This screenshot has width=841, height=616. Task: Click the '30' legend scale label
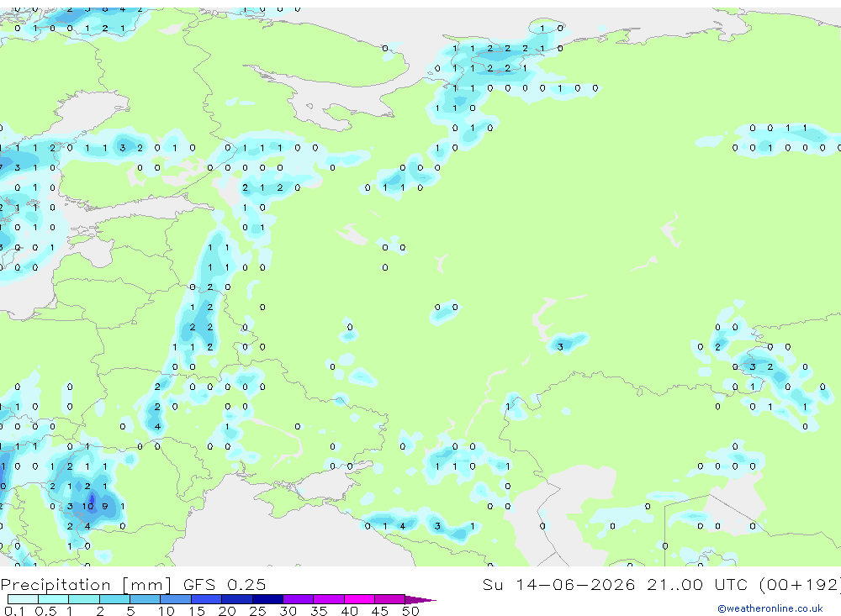pos(288,611)
